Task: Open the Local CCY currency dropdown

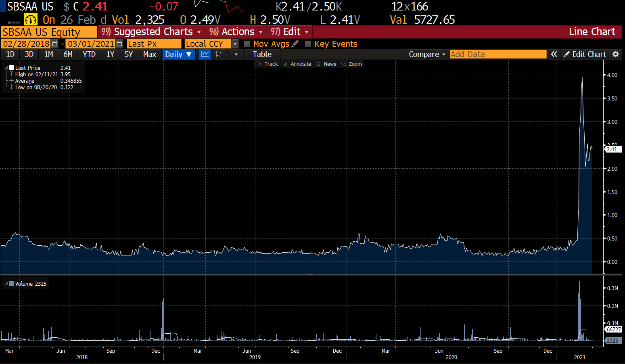Action: [234, 44]
